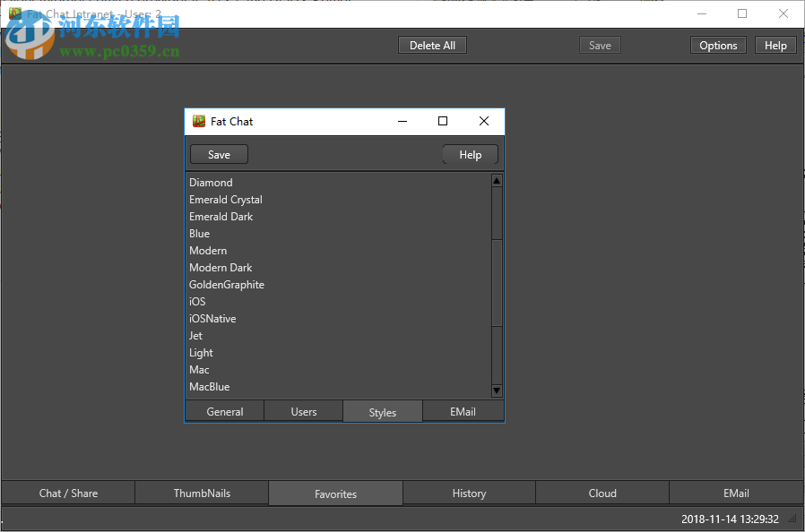Pick the iOS style
The image size is (805, 532).
tap(338, 302)
